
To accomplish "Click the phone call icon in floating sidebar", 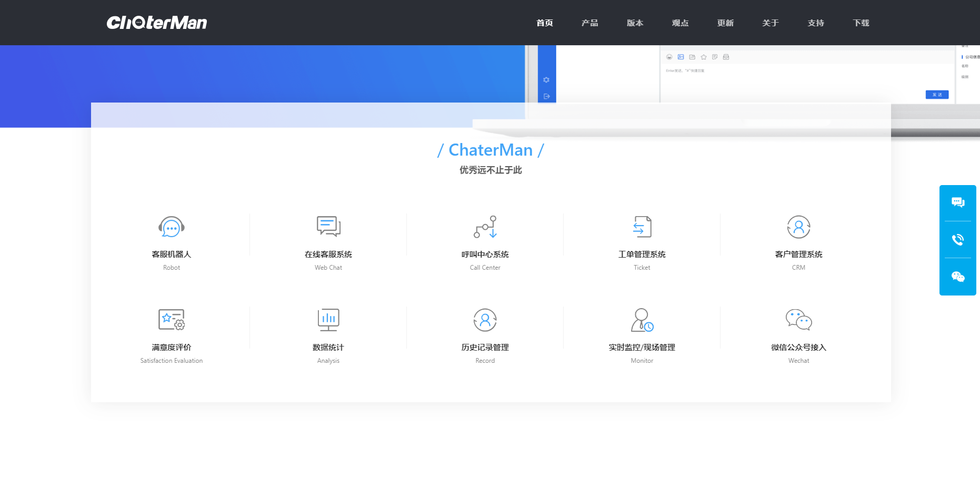I will 958,240.
